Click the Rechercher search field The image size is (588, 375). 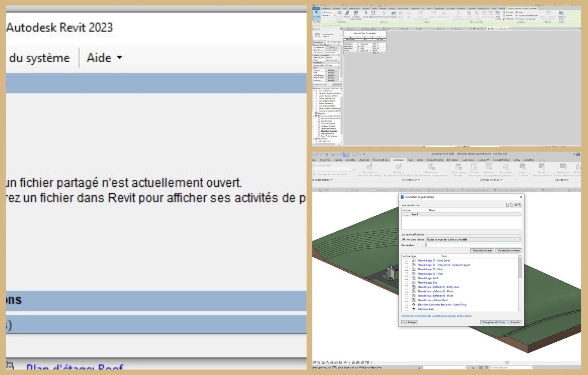(474, 245)
